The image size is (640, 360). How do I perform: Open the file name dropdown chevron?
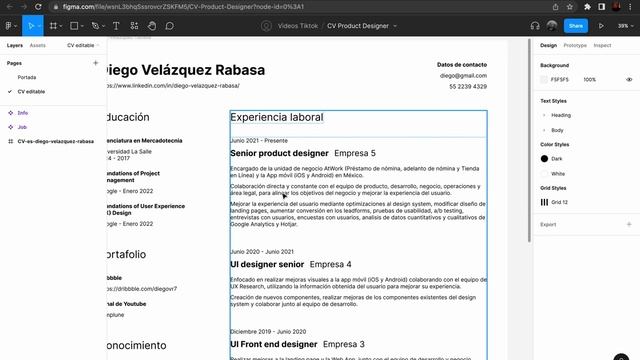coord(395,26)
